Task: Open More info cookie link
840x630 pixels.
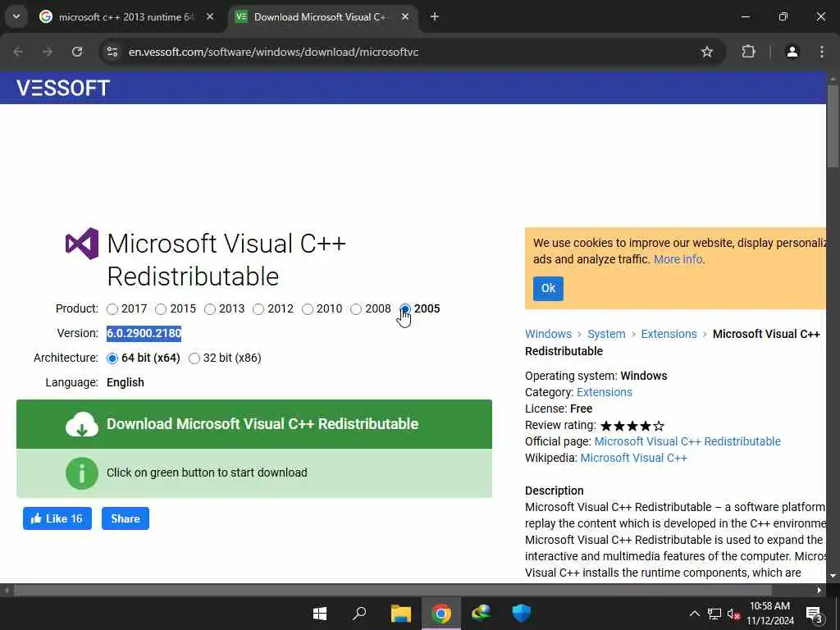Action: coord(678,259)
